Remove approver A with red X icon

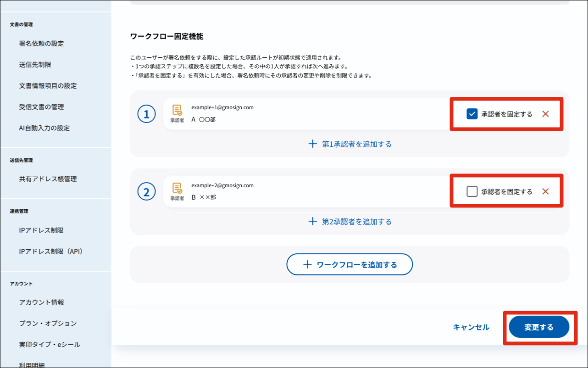click(x=545, y=114)
